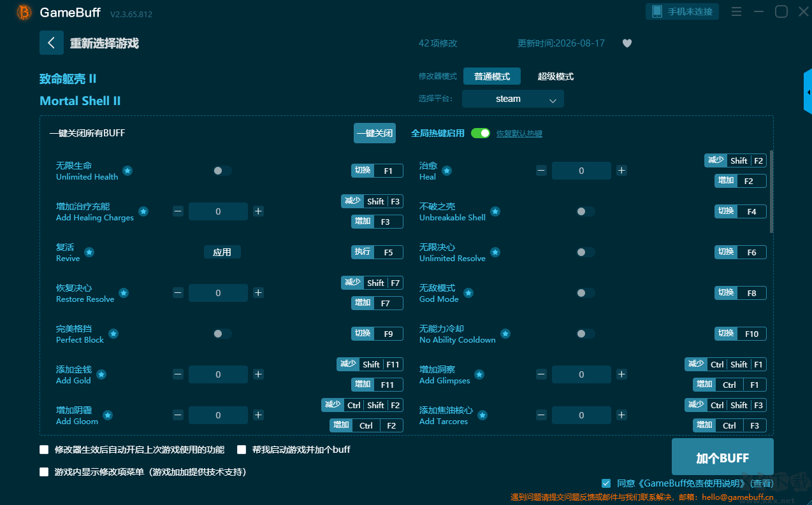The height and width of the screenshot is (505, 812).
Task: Click star icon next to Unlimited Resolve
Action: [495, 252]
